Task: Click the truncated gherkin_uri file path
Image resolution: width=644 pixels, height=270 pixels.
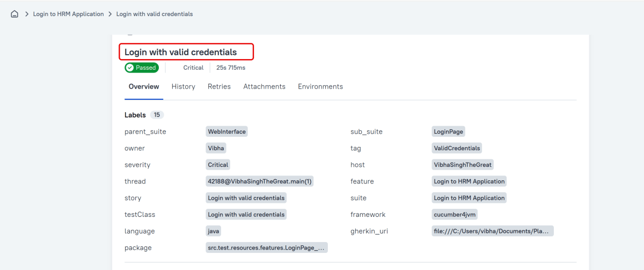Action: coord(492,231)
